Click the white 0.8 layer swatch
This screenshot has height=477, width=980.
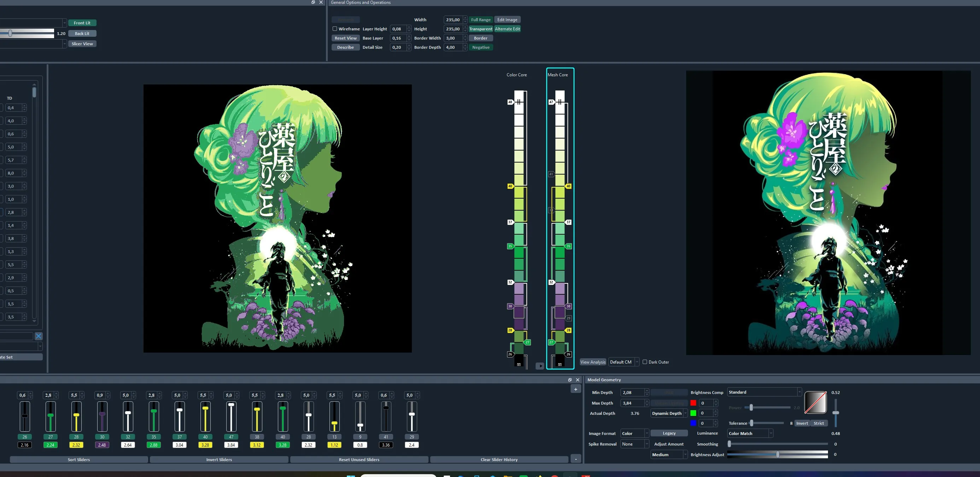click(360, 445)
